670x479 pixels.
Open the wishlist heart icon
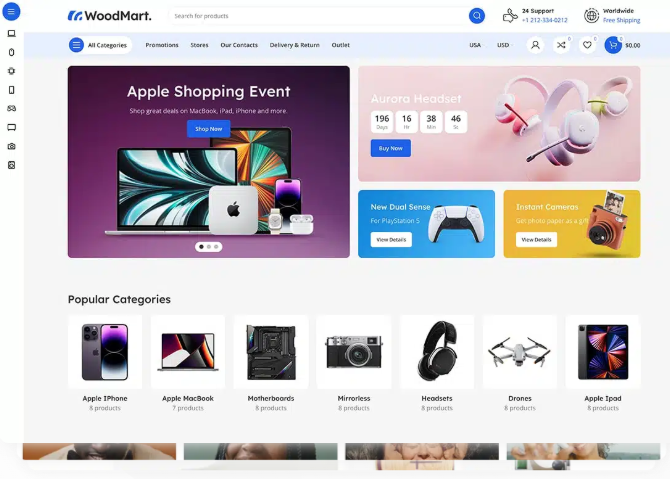tap(587, 45)
